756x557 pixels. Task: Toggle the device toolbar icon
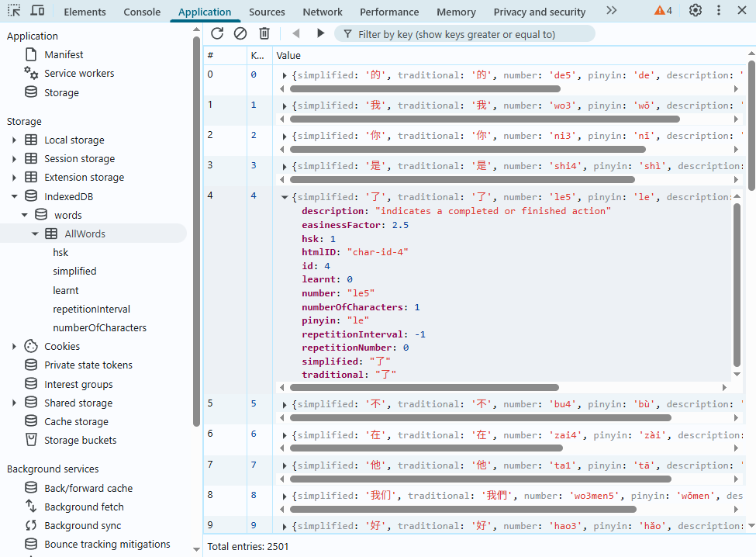[37, 11]
